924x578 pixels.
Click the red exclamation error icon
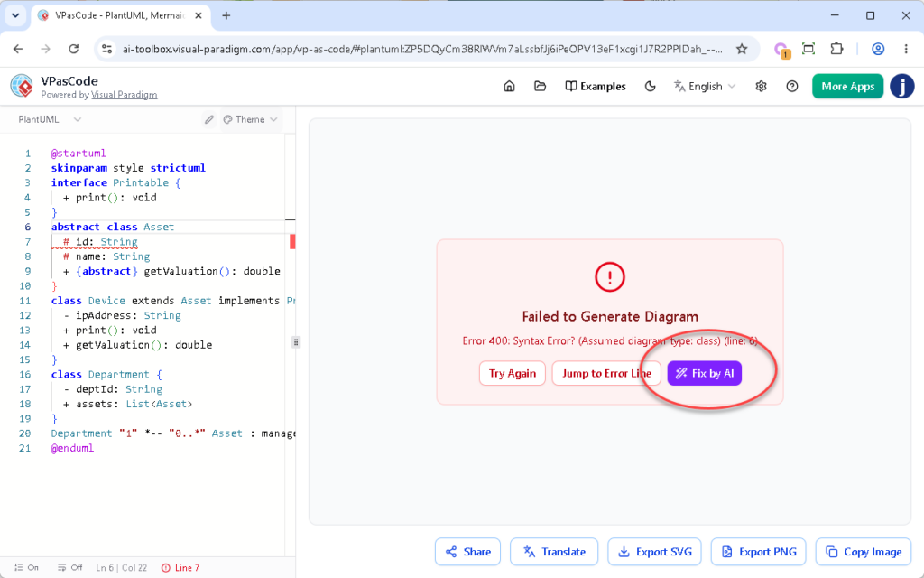(609, 276)
